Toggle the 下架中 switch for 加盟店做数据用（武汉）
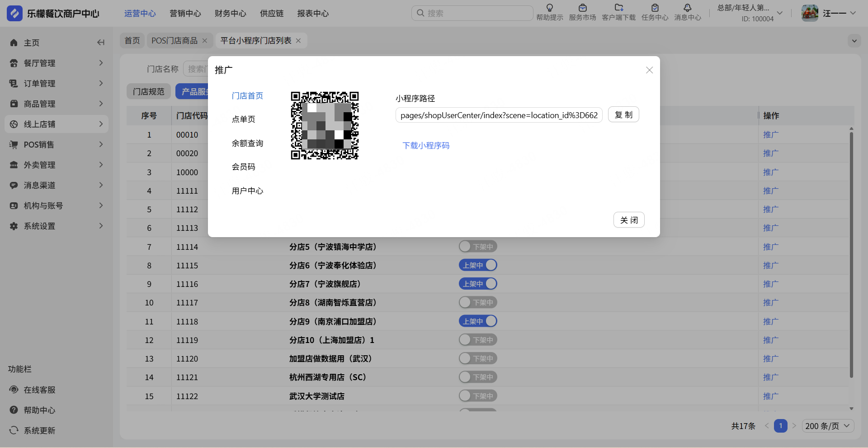 (478, 358)
